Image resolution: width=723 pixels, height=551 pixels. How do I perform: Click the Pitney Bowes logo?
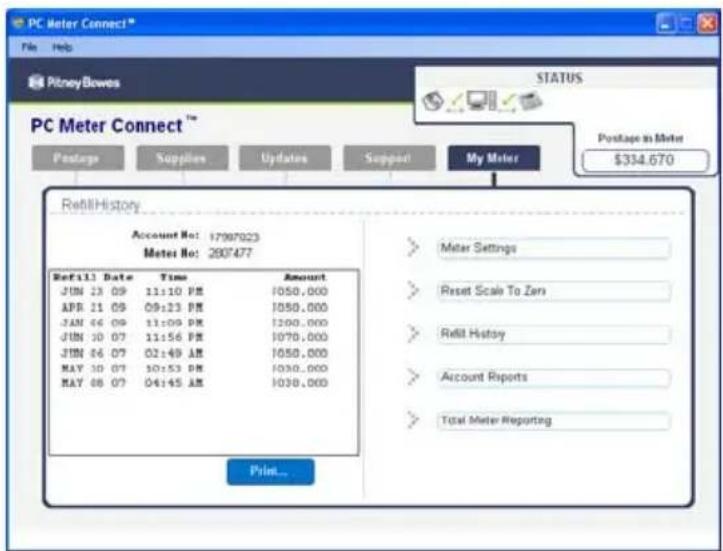(74, 83)
